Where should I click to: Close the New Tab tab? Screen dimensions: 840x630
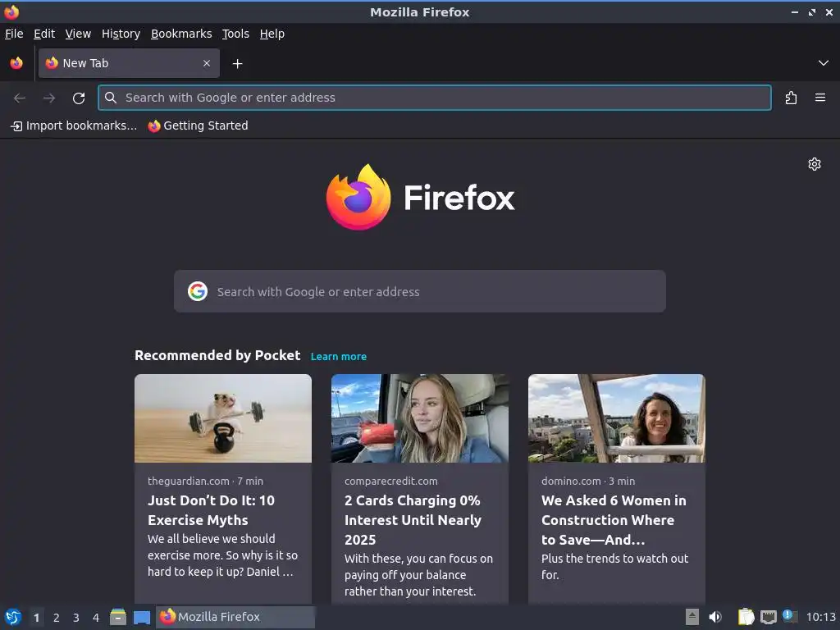pos(206,63)
